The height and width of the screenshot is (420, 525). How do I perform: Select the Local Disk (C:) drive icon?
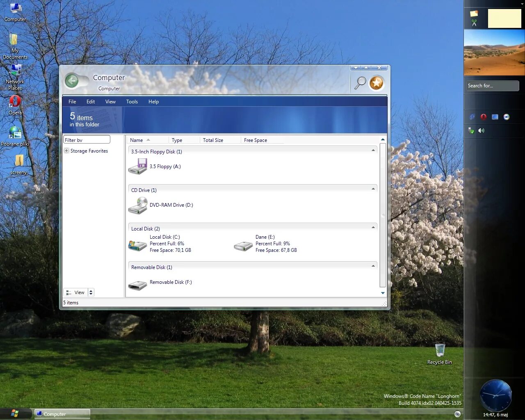[138, 245]
